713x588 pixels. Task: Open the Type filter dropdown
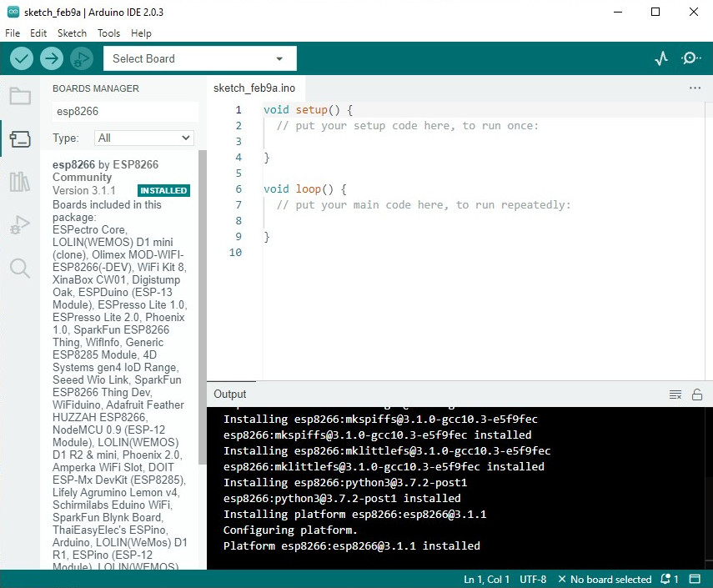tap(144, 138)
